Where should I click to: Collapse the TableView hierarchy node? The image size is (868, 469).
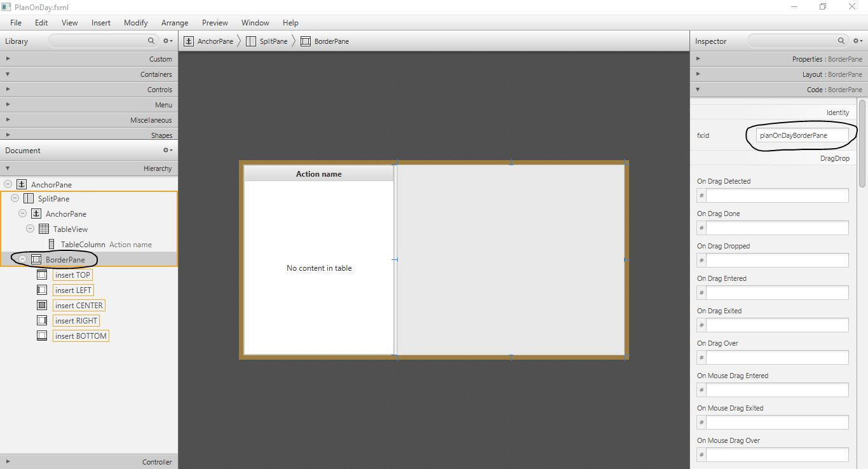click(x=30, y=229)
